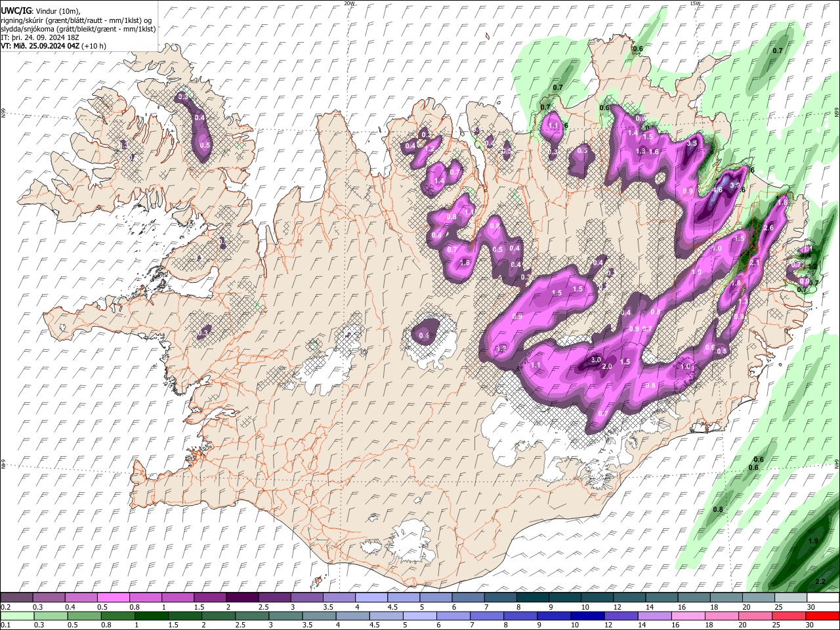This screenshot has height=630, width=840.
Task: Select the 0.2–0.3 mauve swatch in the upper legend row
Action: pyautogui.click(x=17, y=598)
